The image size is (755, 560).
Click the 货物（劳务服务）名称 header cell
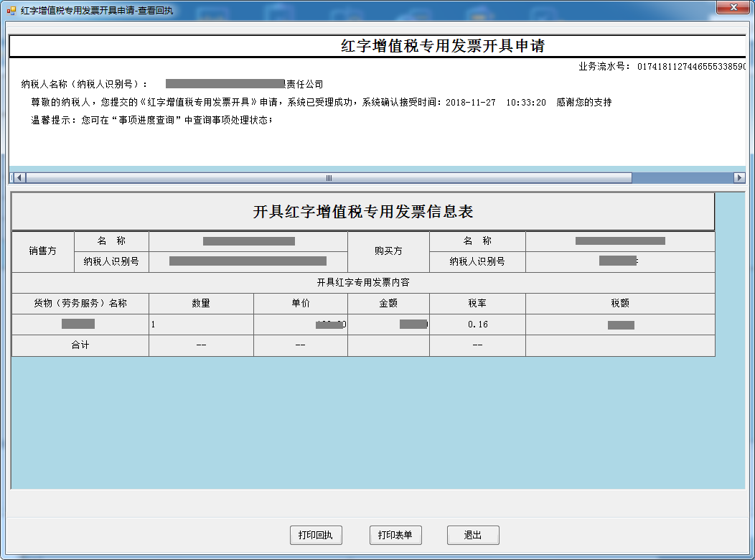(x=80, y=304)
